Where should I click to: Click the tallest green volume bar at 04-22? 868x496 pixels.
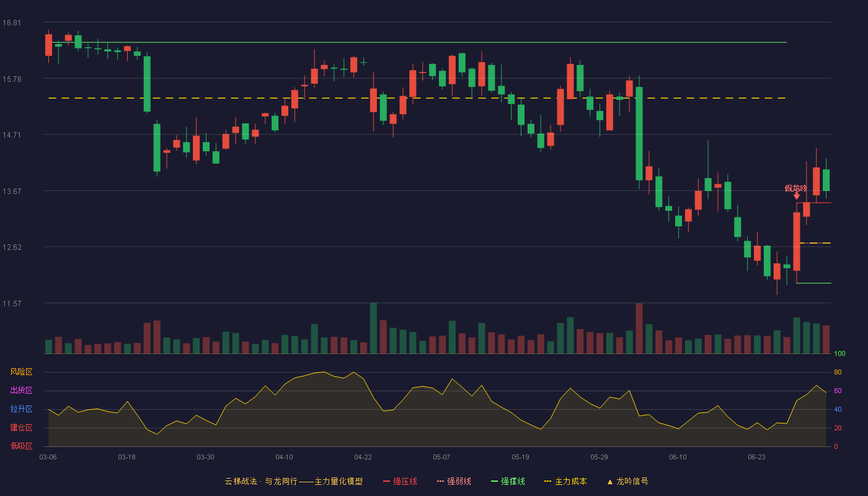(373, 328)
